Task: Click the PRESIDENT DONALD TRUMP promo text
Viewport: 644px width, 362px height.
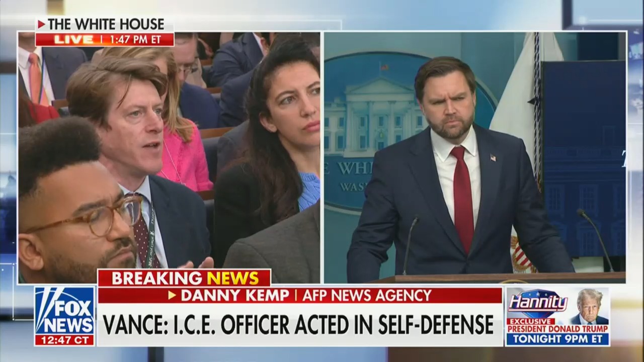Action: tap(557, 329)
